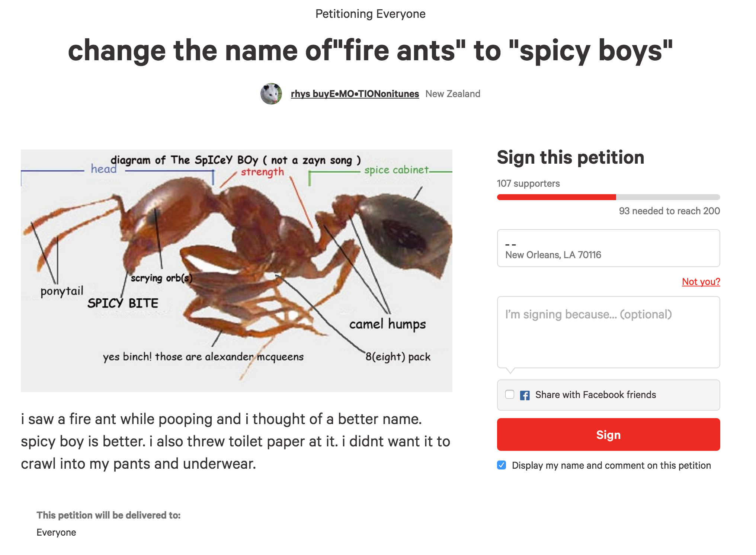This screenshot has width=756, height=555.
Task: Click the "93 needed to reach 200" text
Action: tap(669, 211)
